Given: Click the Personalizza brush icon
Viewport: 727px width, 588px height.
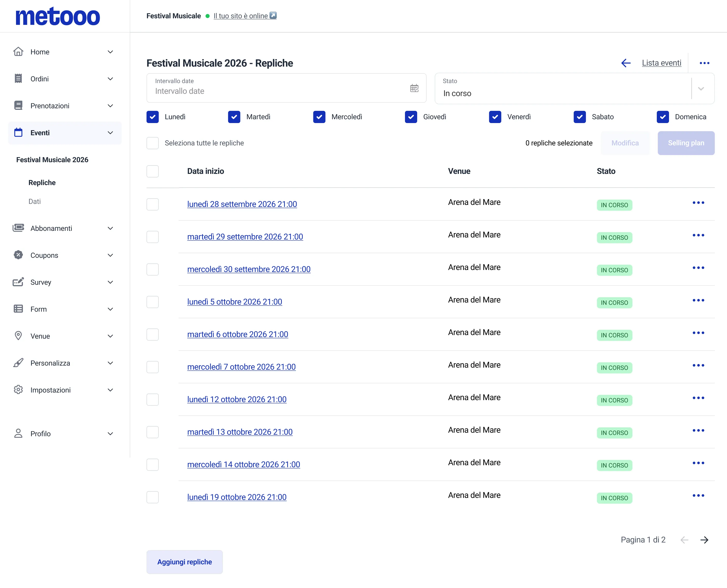Looking at the screenshot, I should (x=18, y=363).
